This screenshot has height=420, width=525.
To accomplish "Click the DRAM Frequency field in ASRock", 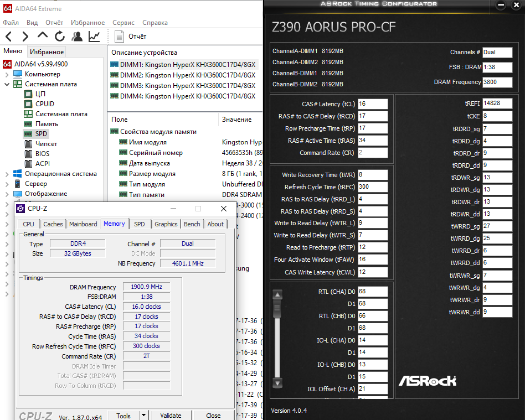I will click(x=497, y=82).
